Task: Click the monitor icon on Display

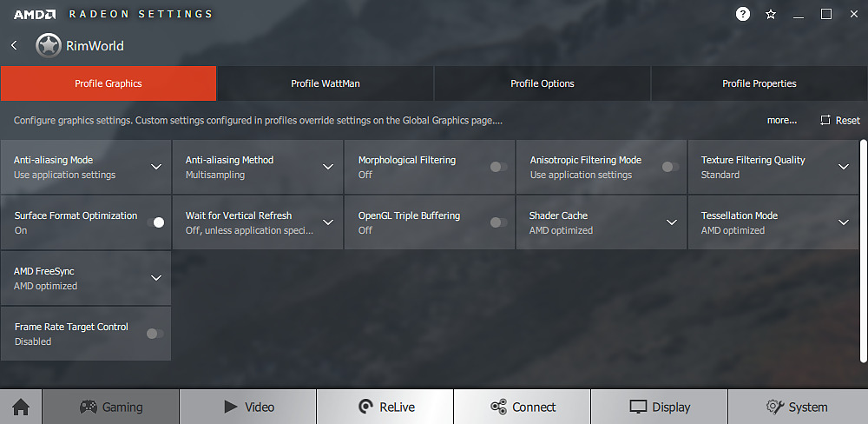Action: coord(638,407)
